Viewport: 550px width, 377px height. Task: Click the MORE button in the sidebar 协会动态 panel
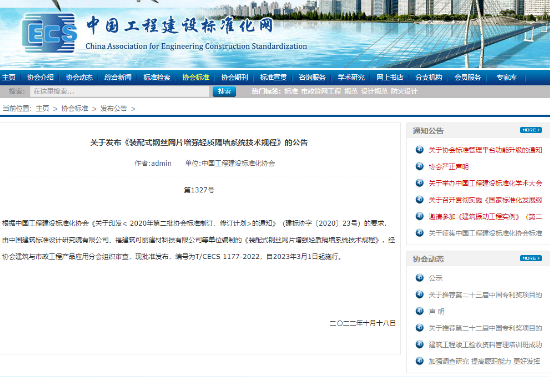coord(531,258)
